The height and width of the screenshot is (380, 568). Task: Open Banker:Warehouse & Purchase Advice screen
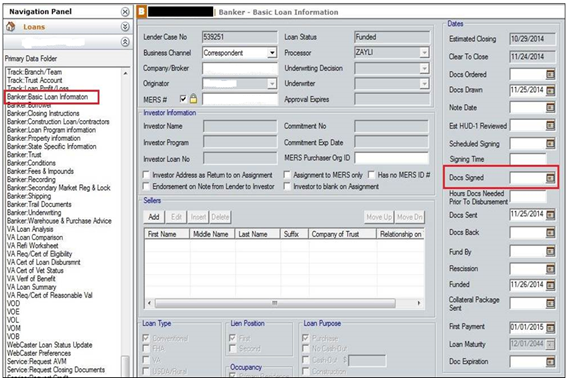(x=59, y=221)
